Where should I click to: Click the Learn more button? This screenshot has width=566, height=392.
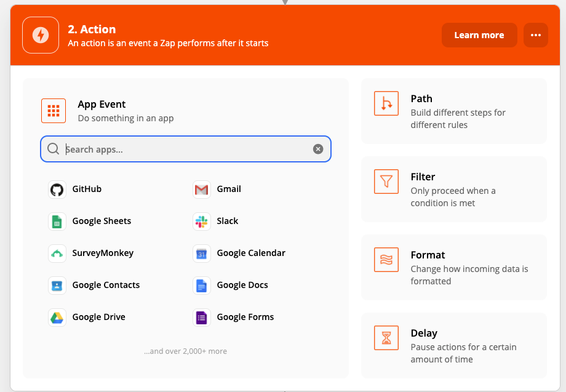(479, 35)
